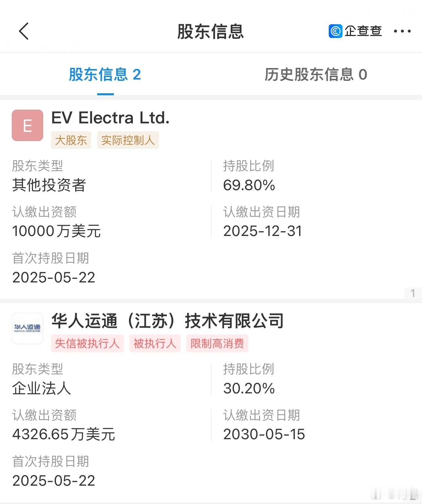
Task: Tap the 失信被执行人 risk tag
Action: (x=87, y=343)
